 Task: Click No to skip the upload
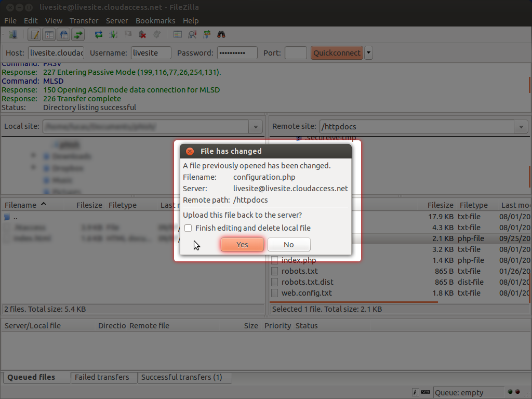(289, 245)
